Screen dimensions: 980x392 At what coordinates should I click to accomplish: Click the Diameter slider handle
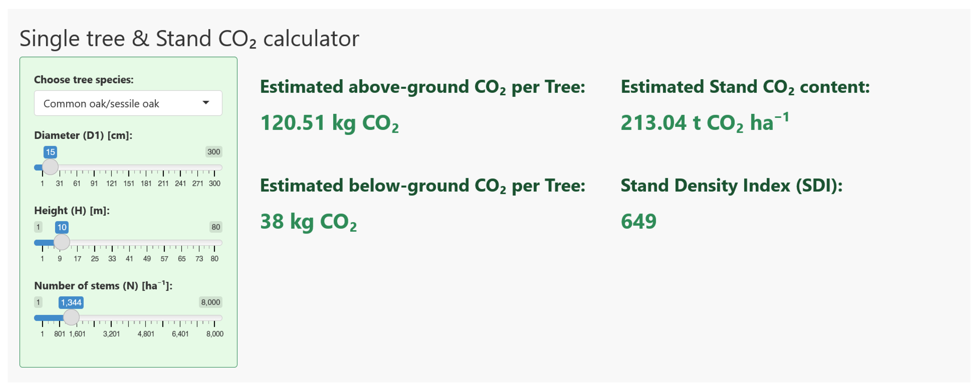[50, 167]
